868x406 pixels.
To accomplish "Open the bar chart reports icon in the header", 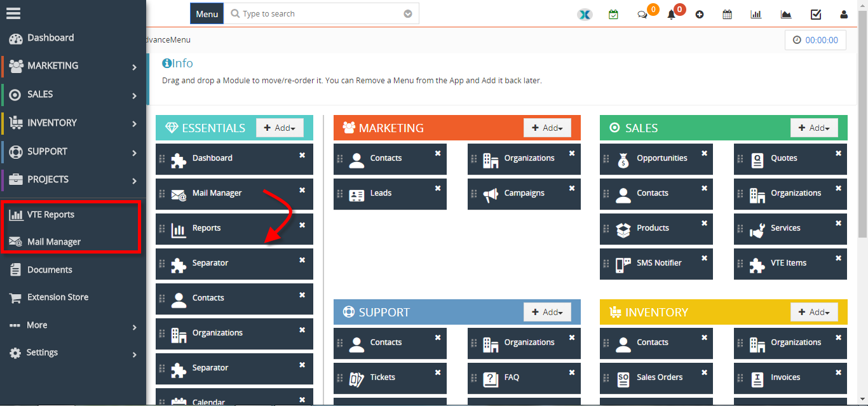I will pyautogui.click(x=756, y=14).
